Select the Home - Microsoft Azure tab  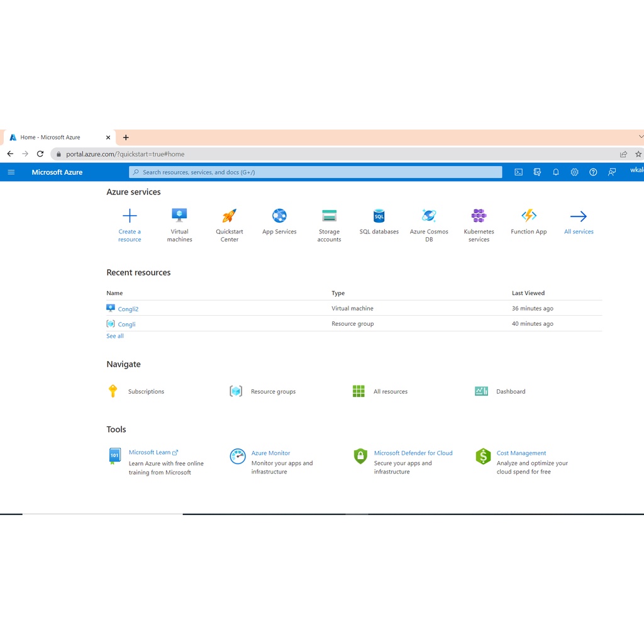point(60,138)
